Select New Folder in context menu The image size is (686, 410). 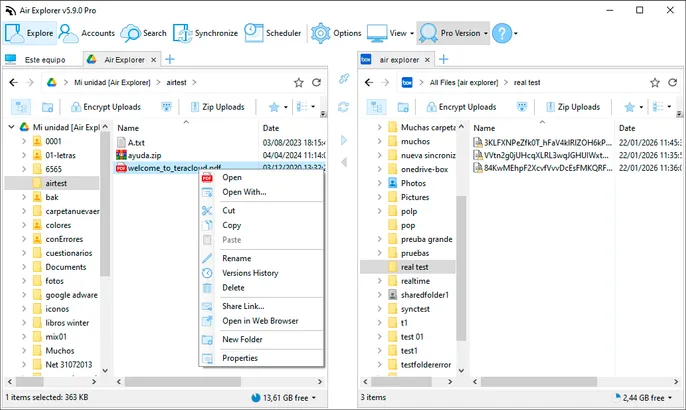[x=261, y=340]
